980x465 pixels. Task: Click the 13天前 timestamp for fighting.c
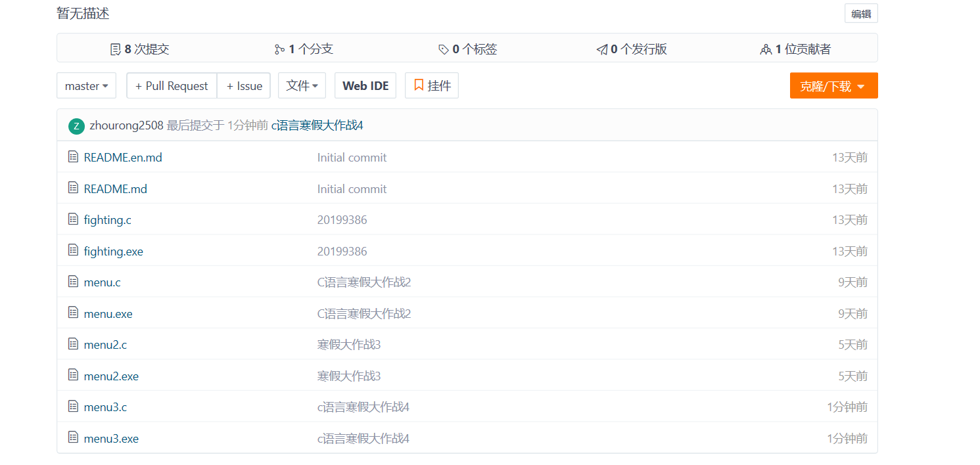pyautogui.click(x=850, y=220)
